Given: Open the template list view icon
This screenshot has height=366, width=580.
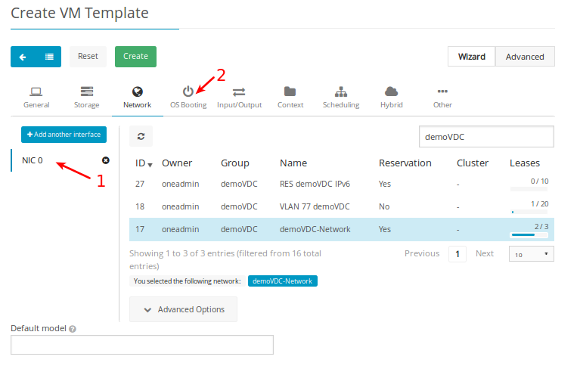Looking at the screenshot, I should [49, 57].
